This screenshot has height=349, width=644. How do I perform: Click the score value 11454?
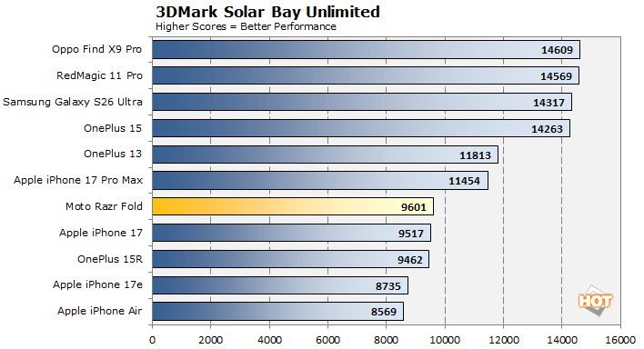point(464,181)
